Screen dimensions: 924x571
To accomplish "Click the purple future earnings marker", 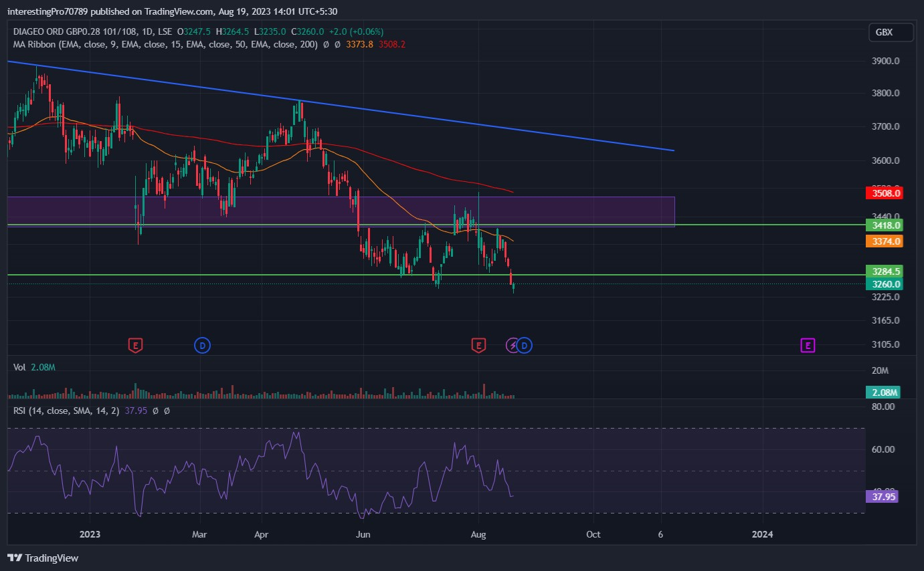I will click(808, 345).
